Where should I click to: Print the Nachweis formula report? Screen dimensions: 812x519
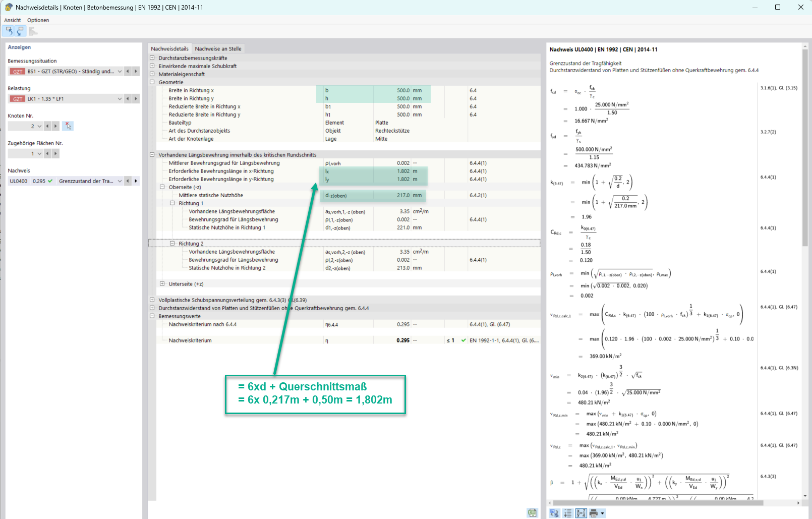(594, 513)
